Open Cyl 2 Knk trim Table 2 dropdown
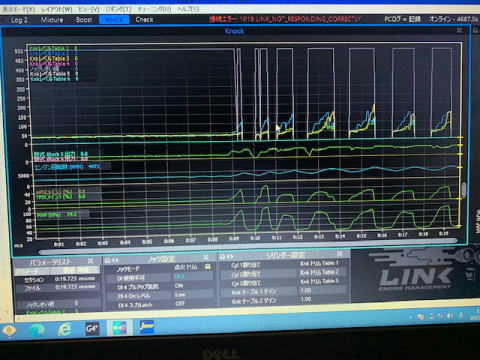 click(321, 272)
